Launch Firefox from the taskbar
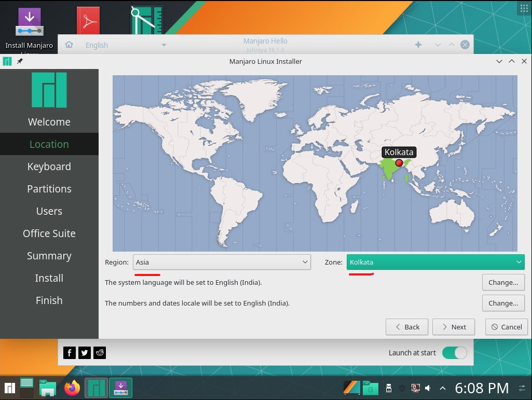Screen dimensions: 532x400 [72, 388]
